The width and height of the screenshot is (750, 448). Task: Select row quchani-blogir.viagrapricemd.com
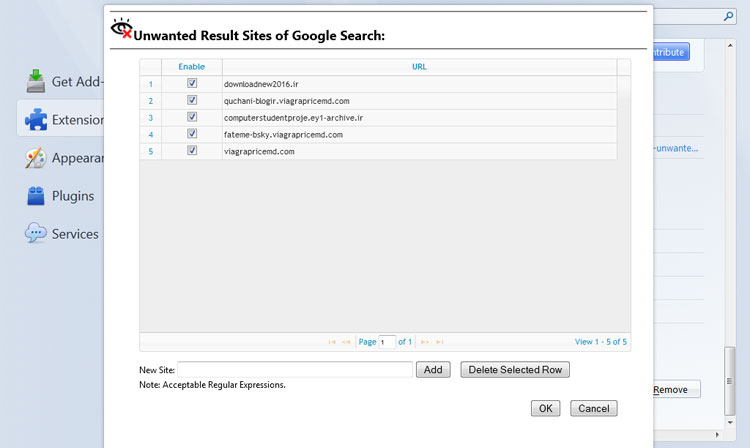378,101
